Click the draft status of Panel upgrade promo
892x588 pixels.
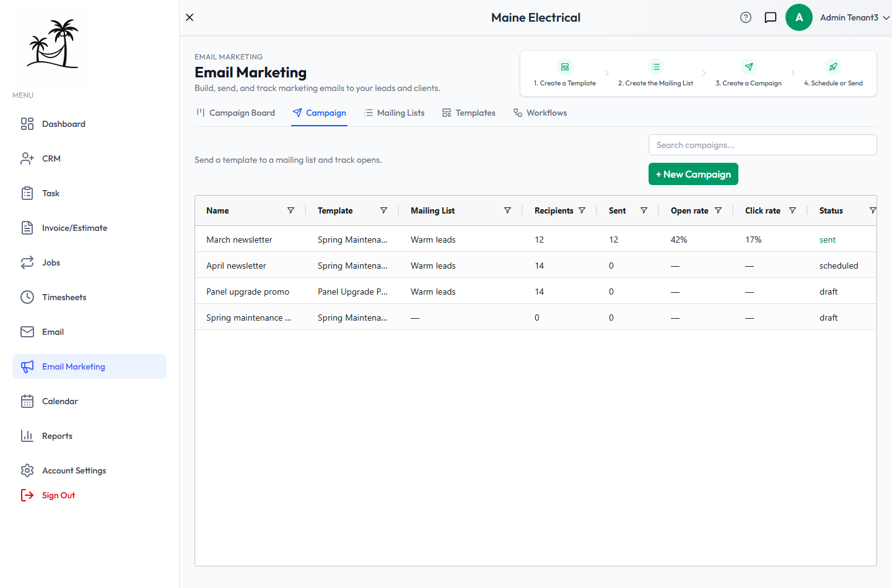[828, 292]
